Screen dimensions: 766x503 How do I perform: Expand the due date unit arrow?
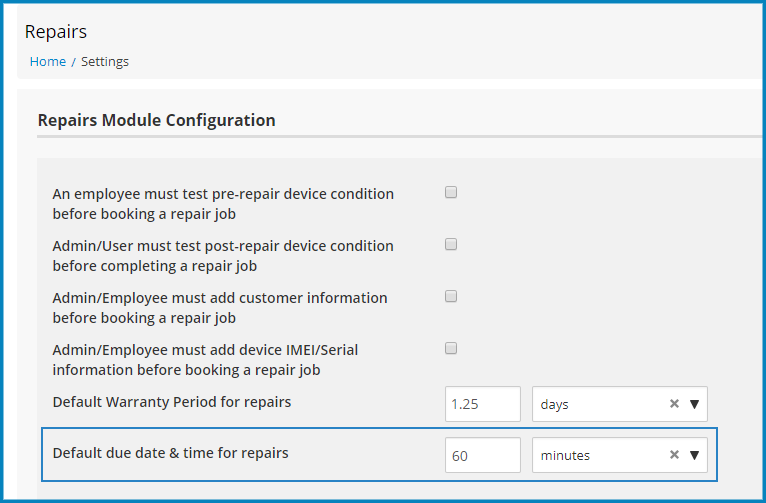click(x=694, y=455)
